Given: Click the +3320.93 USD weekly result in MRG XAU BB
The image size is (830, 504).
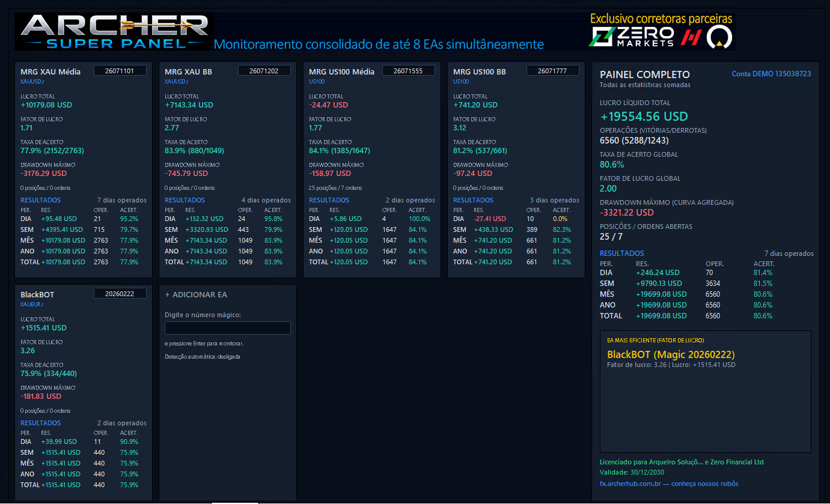Looking at the screenshot, I should pos(207,229).
